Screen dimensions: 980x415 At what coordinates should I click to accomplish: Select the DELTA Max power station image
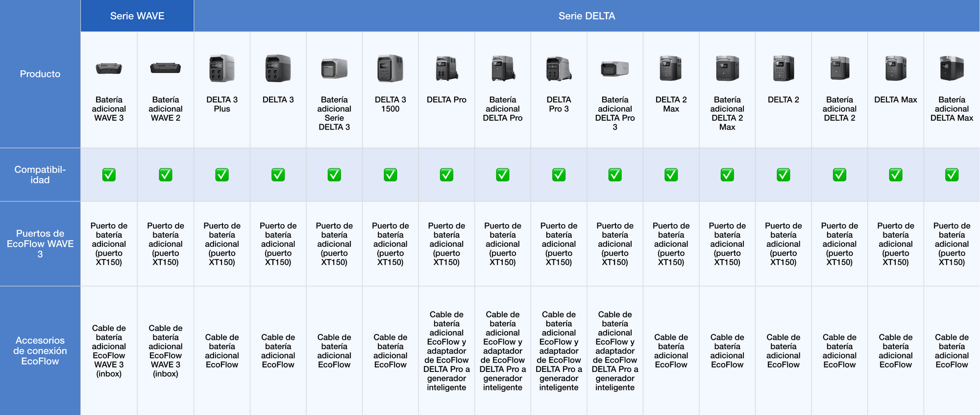(x=895, y=68)
